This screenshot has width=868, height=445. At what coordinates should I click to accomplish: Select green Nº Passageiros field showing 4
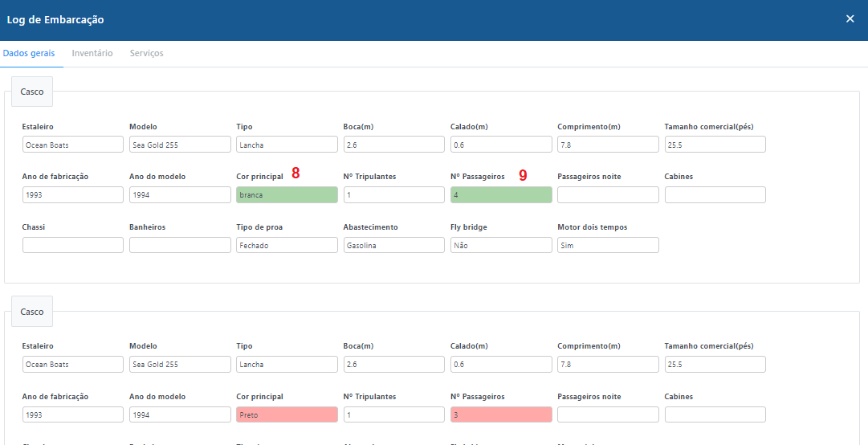pyautogui.click(x=501, y=195)
